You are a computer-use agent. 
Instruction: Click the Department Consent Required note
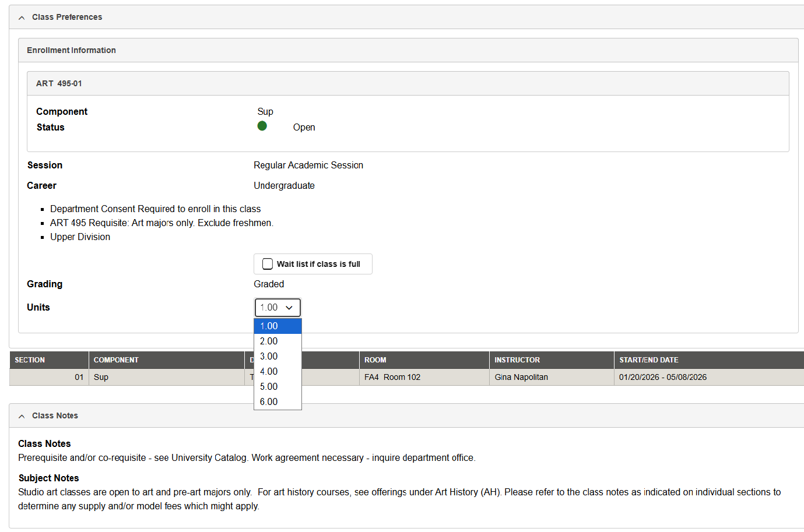(155, 209)
